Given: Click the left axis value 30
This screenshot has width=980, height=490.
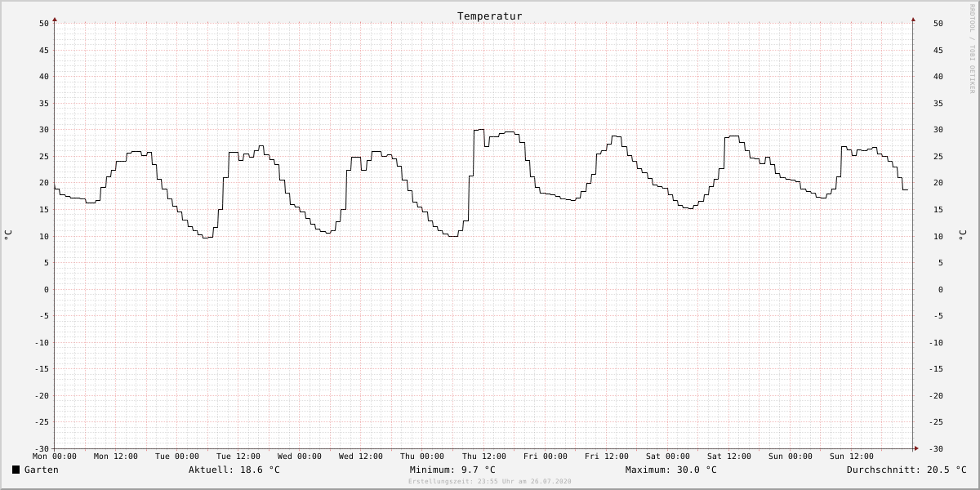Looking at the screenshot, I should tap(44, 129).
